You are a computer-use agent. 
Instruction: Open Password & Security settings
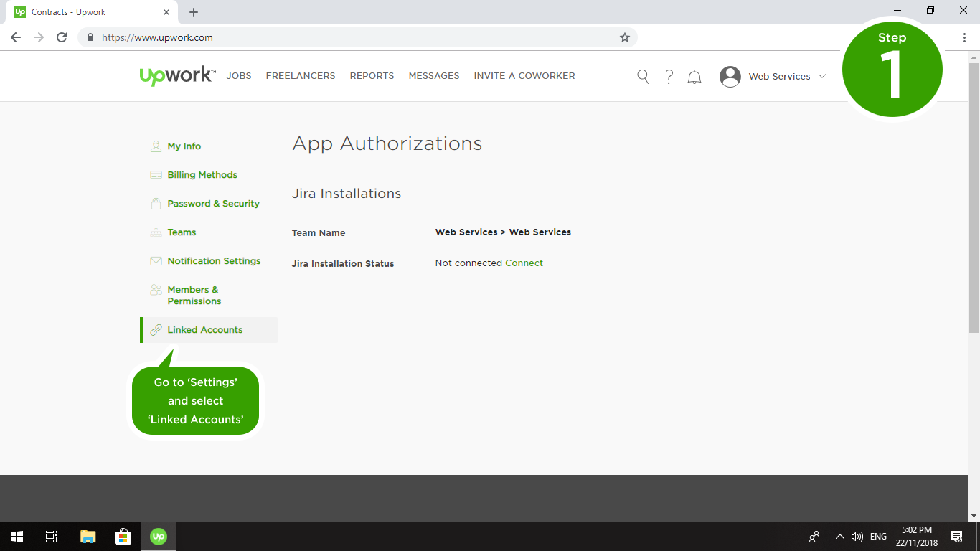(x=213, y=204)
